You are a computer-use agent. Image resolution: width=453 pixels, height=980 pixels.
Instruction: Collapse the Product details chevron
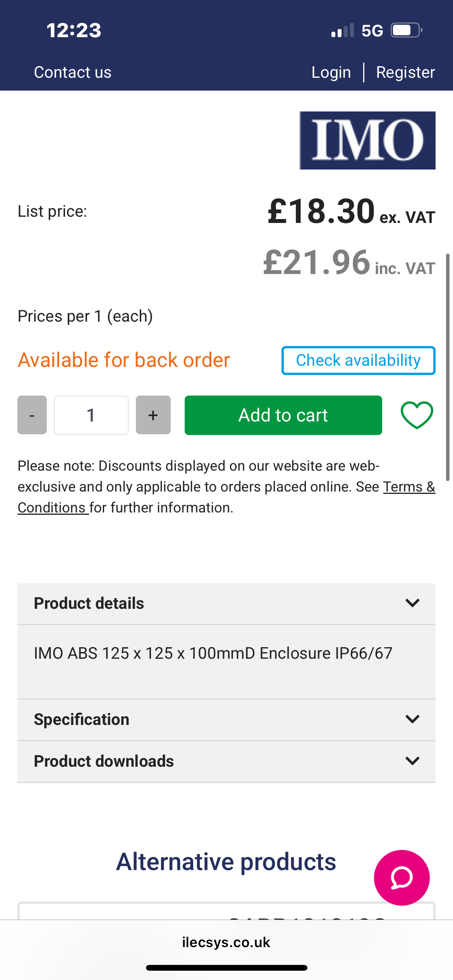click(412, 603)
